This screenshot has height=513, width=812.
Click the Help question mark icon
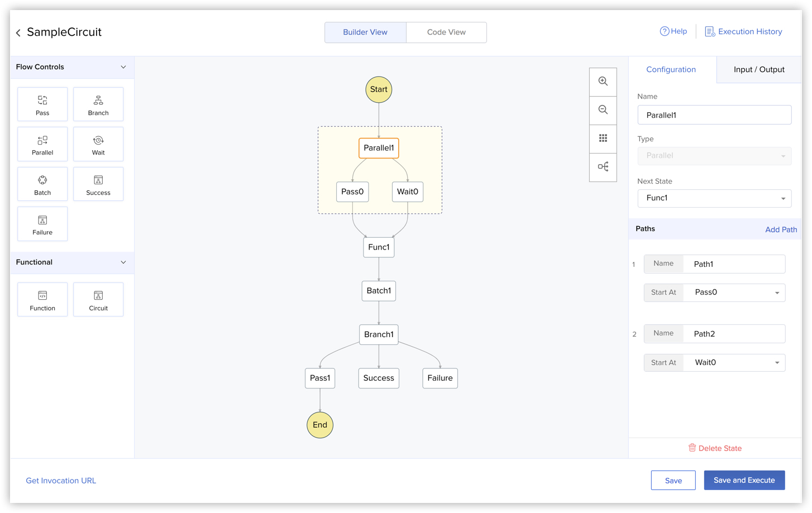click(664, 31)
